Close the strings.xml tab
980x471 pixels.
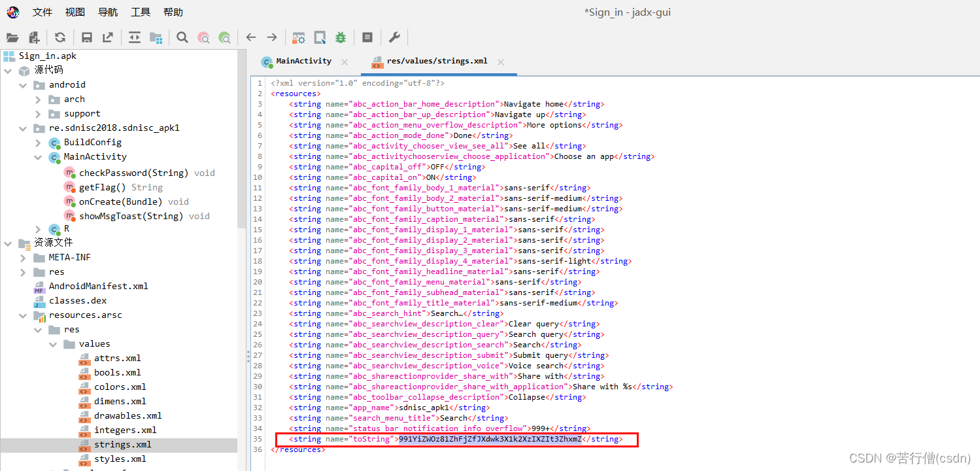(x=501, y=61)
